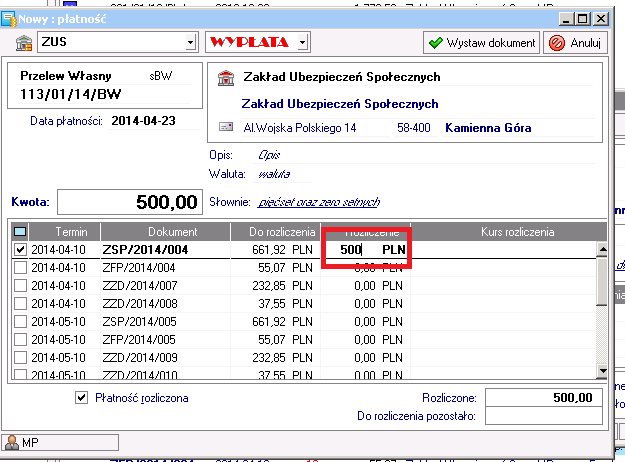625x462 pixels.
Task: Click the Dokument column header
Action: point(165,232)
